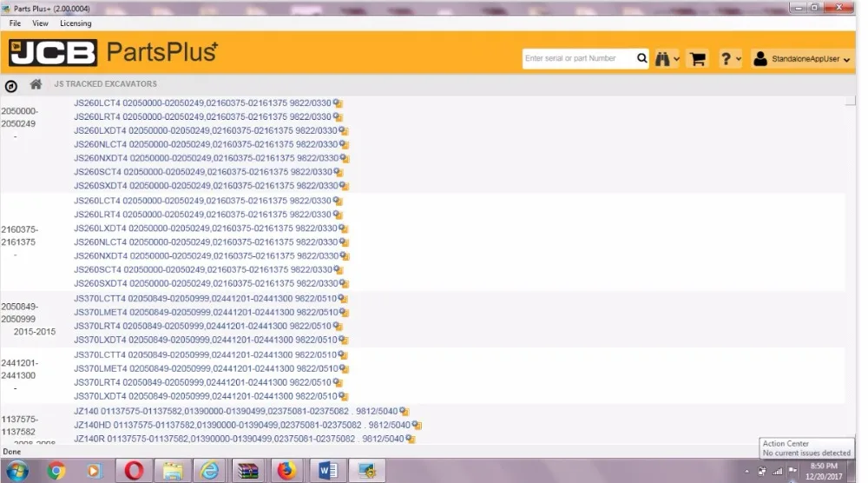Open the File menu

(x=15, y=23)
